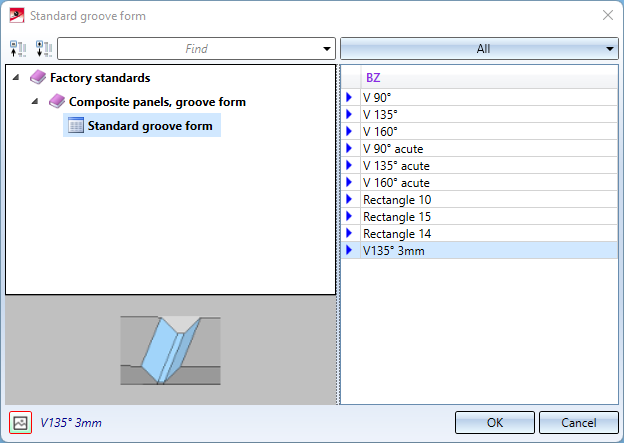Select the V 90° row
Image resolution: width=624 pixels, height=443 pixels.
[x=479, y=97]
